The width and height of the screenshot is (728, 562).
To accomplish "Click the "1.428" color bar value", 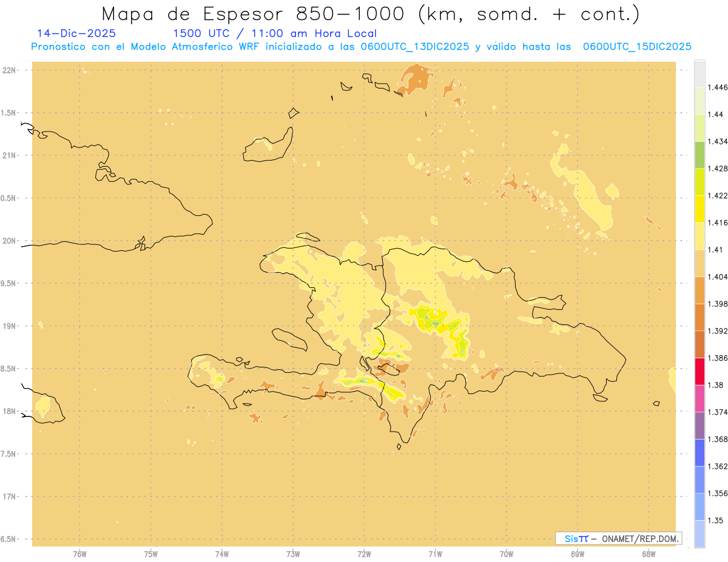I will click(x=718, y=169).
